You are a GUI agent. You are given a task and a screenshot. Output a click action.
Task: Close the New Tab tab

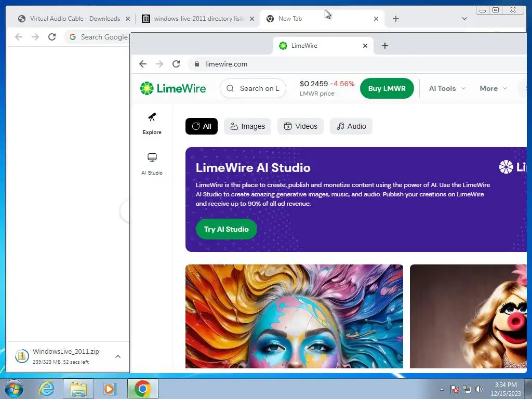tap(376, 19)
